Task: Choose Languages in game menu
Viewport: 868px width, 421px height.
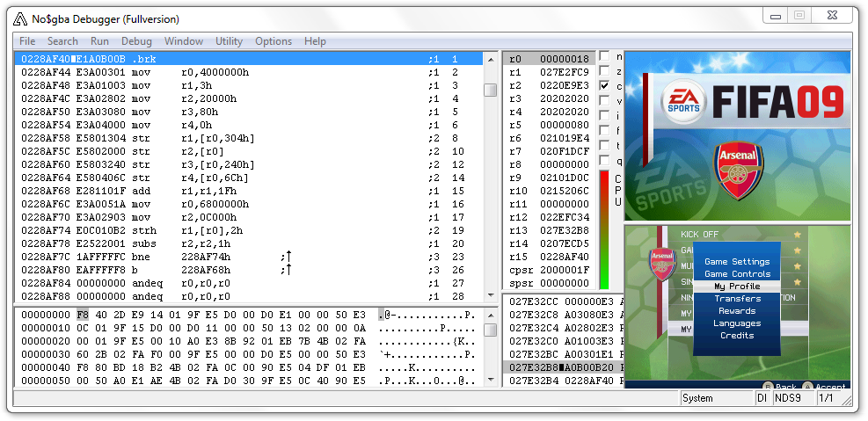Action: (737, 323)
